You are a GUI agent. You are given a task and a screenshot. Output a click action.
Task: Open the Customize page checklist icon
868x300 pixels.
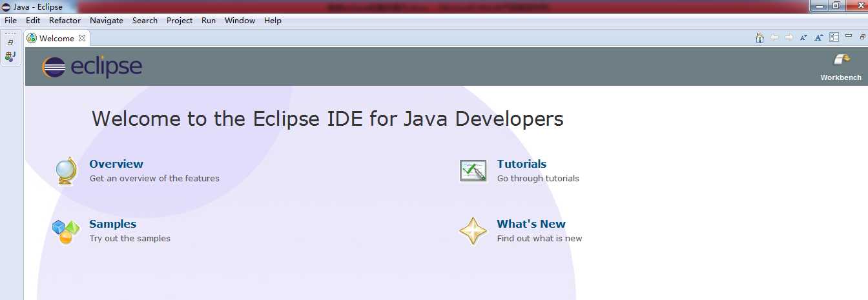pyautogui.click(x=834, y=38)
